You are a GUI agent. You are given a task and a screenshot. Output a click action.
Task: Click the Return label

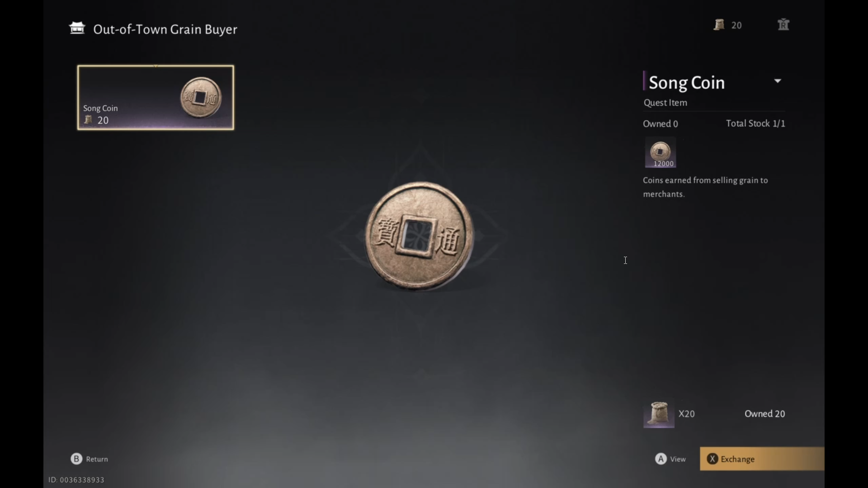[x=97, y=459]
